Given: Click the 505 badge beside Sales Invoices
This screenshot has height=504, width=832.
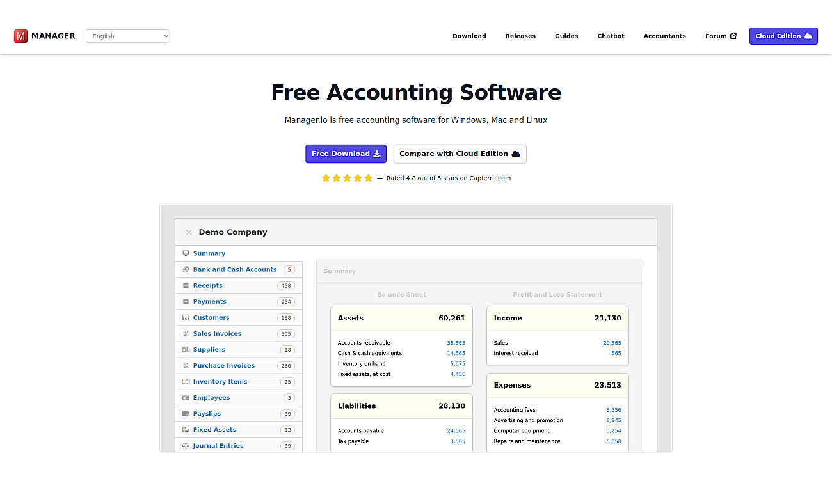Looking at the screenshot, I should 286,334.
